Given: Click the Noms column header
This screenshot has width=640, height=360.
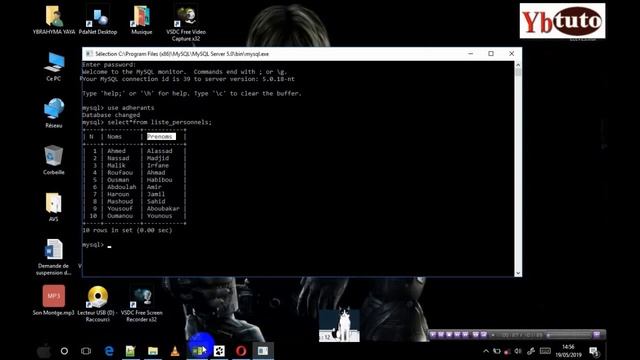Looking at the screenshot, I should 115,137.
